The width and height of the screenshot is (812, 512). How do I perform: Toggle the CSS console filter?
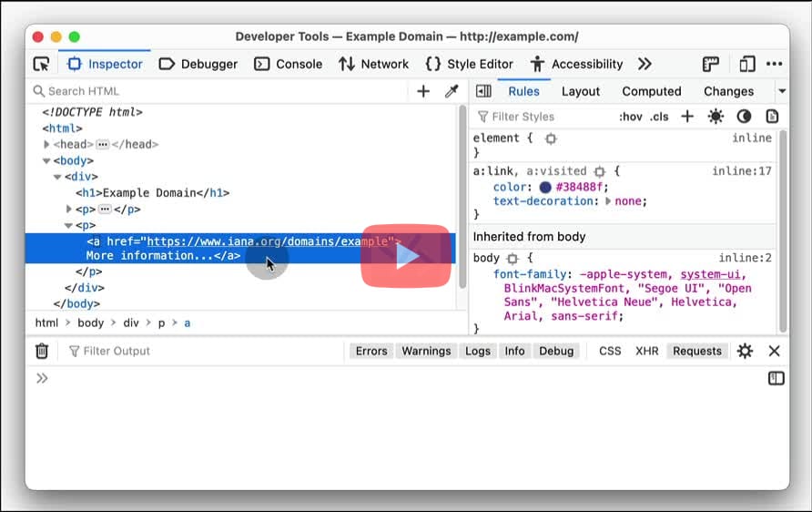tap(610, 351)
